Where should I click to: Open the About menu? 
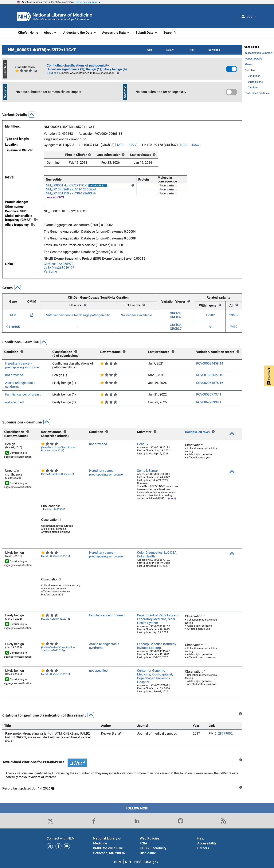pos(50,33)
